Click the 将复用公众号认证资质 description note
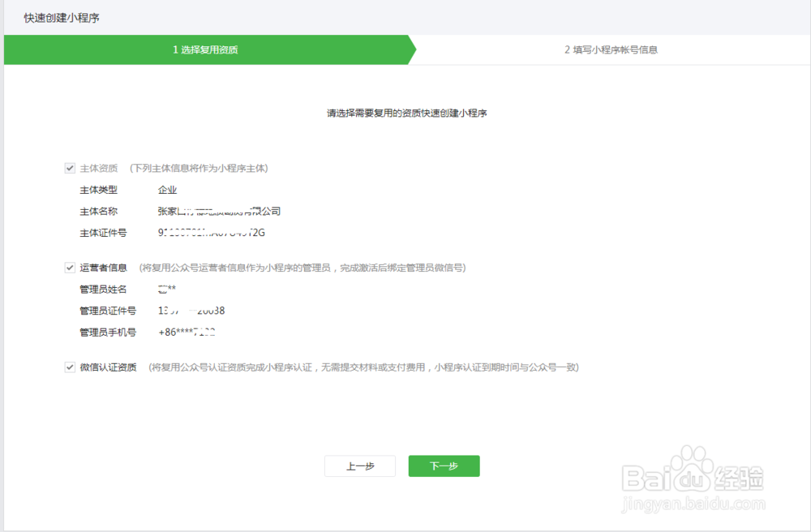This screenshot has width=811, height=532. click(x=363, y=367)
